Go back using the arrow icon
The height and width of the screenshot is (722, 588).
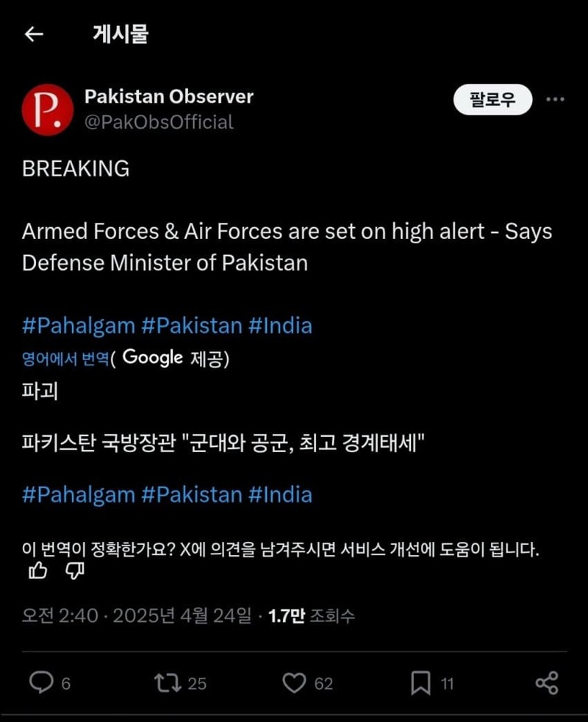34,34
